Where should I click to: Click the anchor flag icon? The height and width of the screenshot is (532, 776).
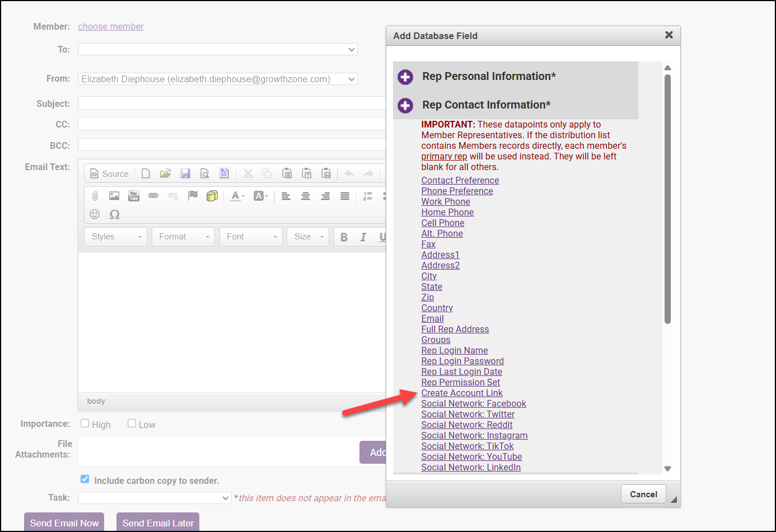(x=193, y=196)
